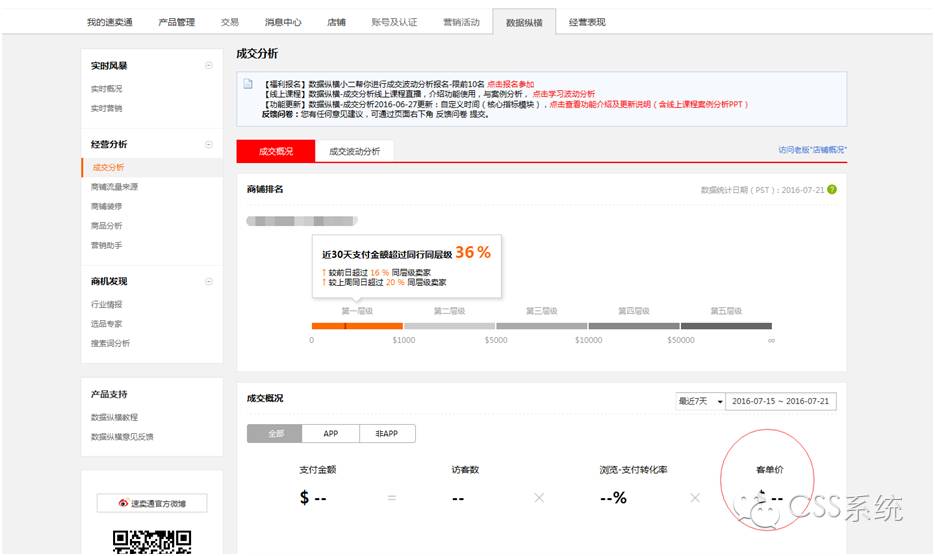Click the date range field 2016-07-15 ~ 2016-07-21
The image size is (935, 556).
(782, 401)
